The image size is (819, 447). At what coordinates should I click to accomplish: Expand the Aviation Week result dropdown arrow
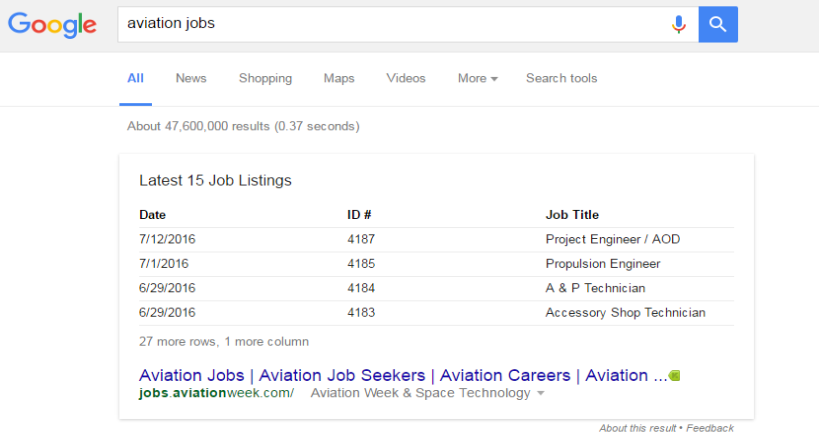pos(541,394)
